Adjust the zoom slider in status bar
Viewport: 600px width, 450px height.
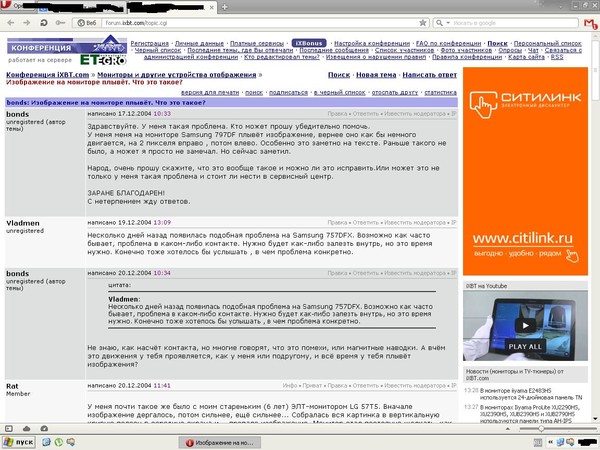click(x=541, y=429)
